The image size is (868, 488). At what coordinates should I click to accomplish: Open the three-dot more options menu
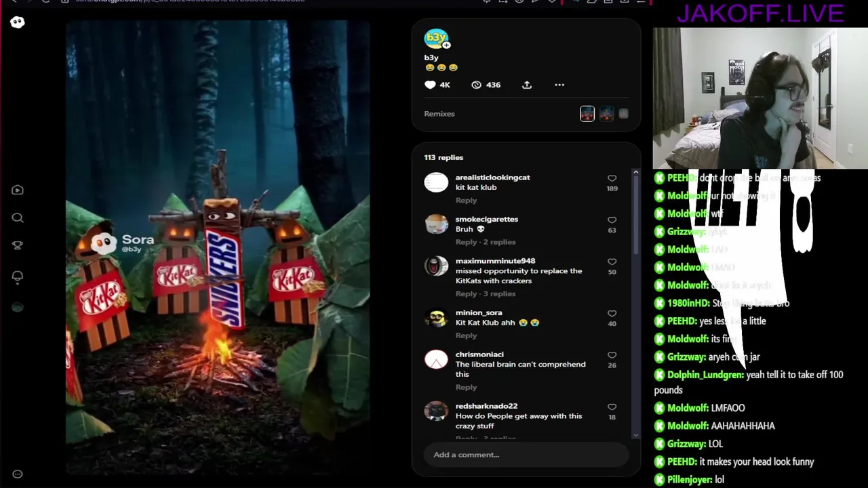pyautogui.click(x=559, y=85)
